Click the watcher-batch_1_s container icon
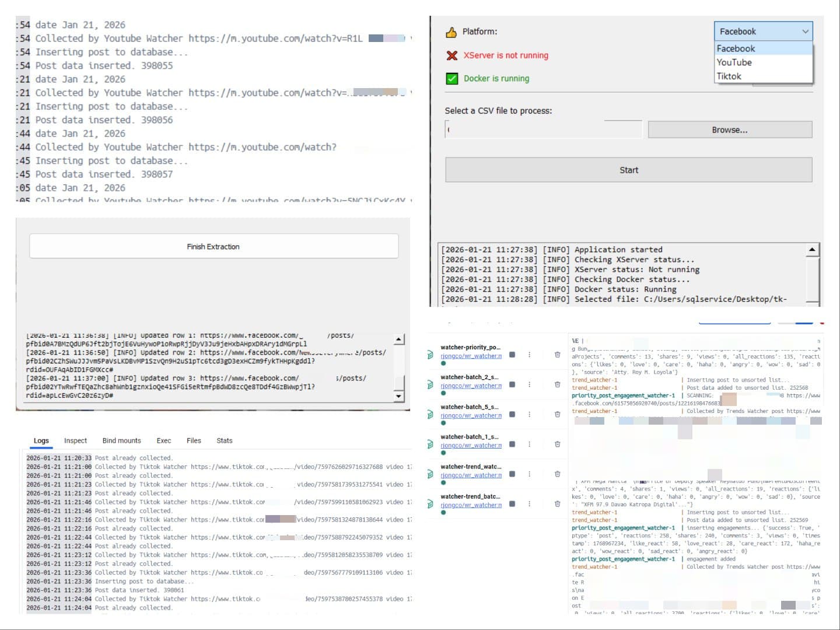This screenshot has width=840, height=630. click(430, 444)
